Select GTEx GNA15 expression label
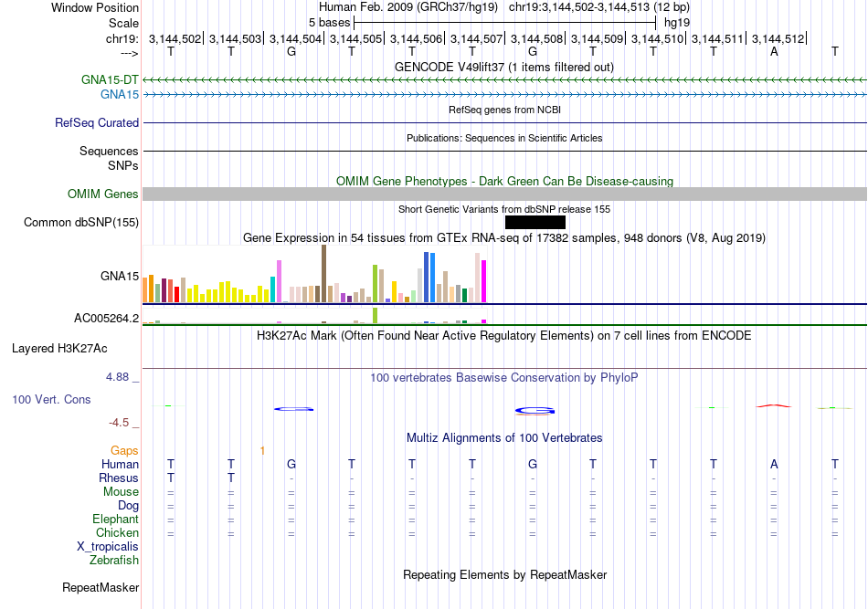The image size is (868, 609). (x=120, y=276)
